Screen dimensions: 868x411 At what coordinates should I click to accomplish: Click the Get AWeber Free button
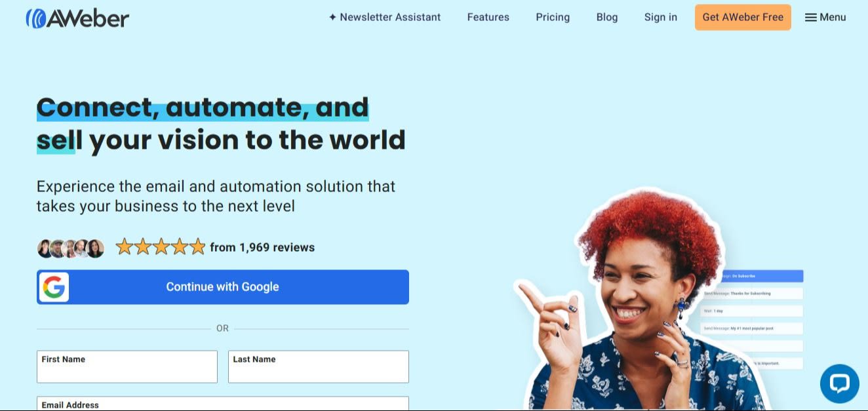[743, 17]
